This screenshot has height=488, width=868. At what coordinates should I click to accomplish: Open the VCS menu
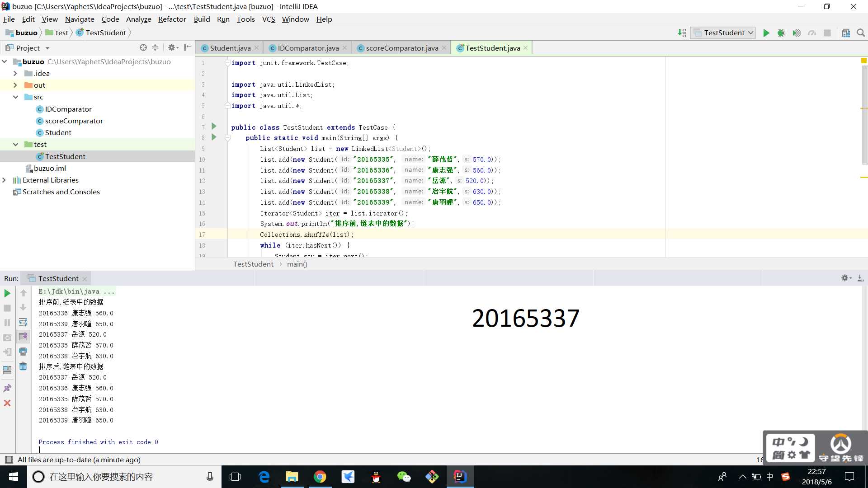pyautogui.click(x=269, y=19)
